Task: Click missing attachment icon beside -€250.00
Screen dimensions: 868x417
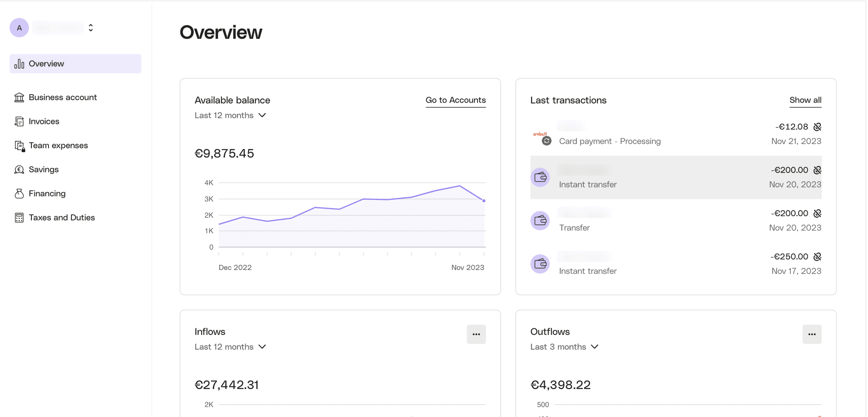Action: click(x=817, y=257)
